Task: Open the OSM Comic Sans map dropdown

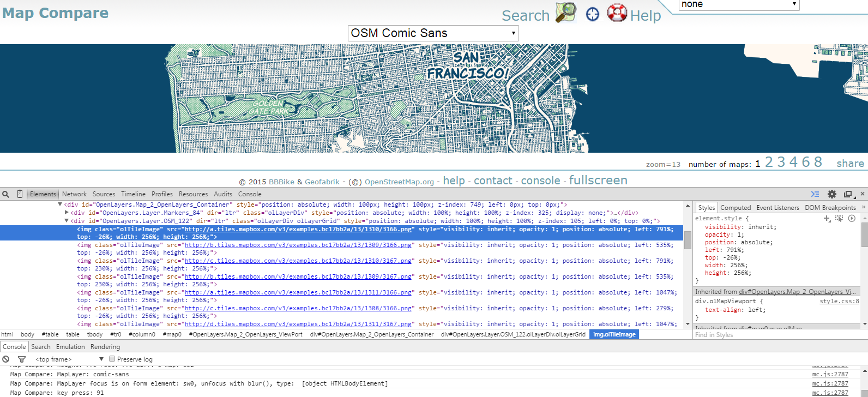Action: pos(433,33)
